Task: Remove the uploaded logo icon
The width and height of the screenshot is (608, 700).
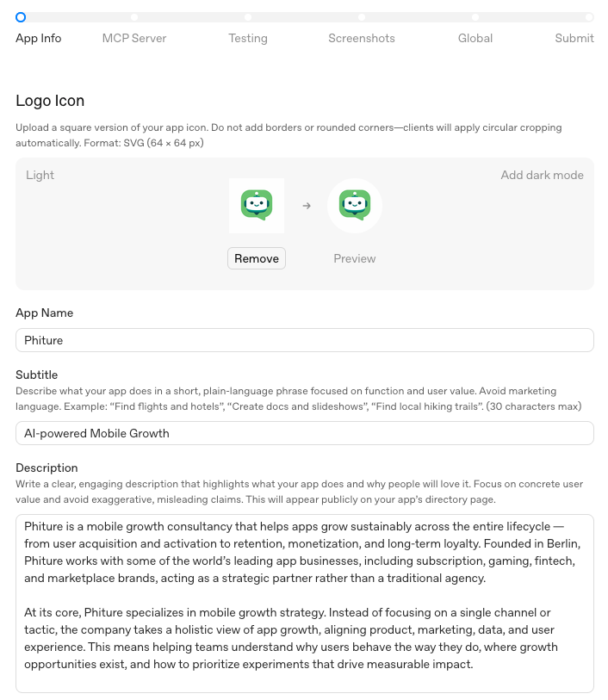Action: point(257,258)
